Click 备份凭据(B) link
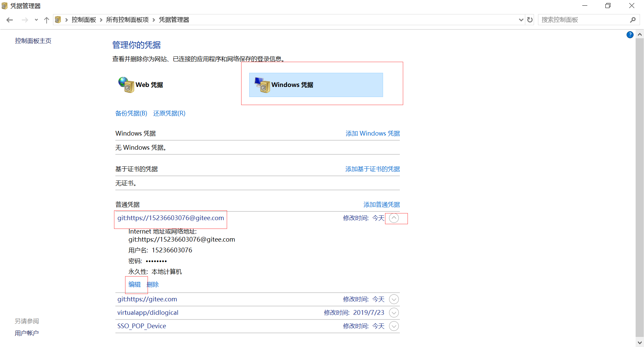This screenshot has width=644, height=347. (x=131, y=113)
